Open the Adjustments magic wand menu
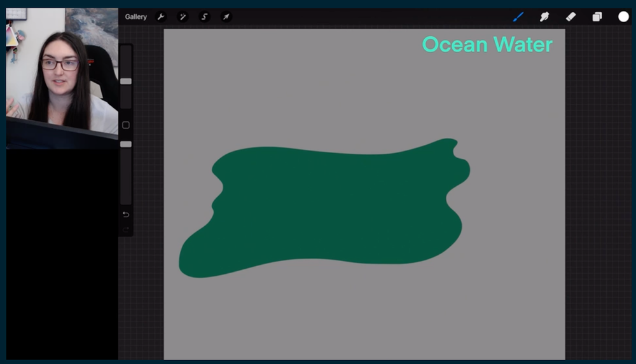636x364 pixels. coord(183,17)
